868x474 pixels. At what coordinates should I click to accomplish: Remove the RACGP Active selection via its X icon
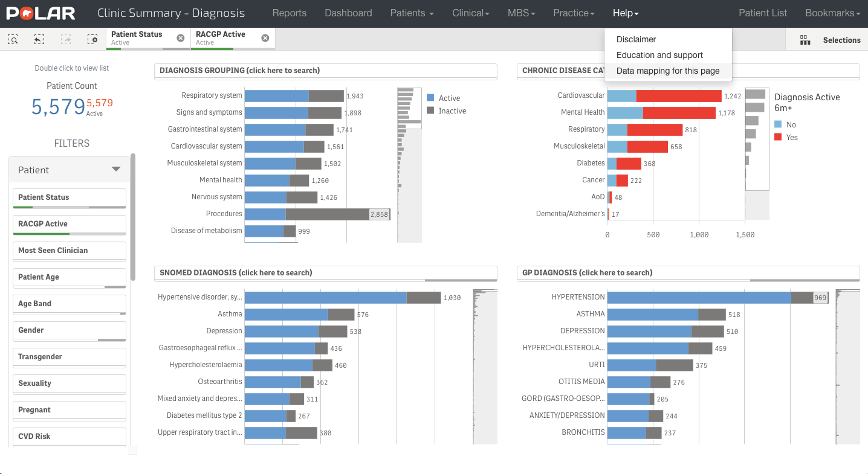point(265,37)
